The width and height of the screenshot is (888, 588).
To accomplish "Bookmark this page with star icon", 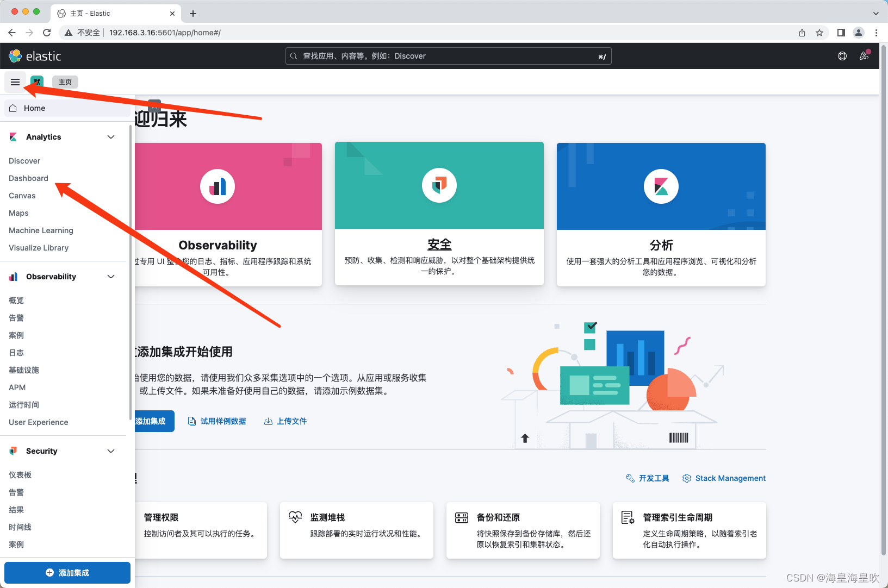I will click(x=819, y=33).
